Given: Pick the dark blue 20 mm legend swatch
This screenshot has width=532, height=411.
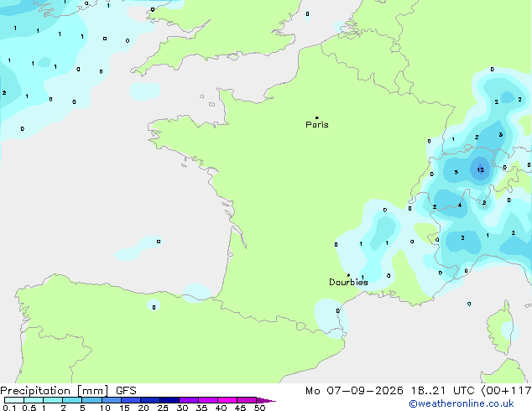Looking at the screenshot, I should pos(150,400).
